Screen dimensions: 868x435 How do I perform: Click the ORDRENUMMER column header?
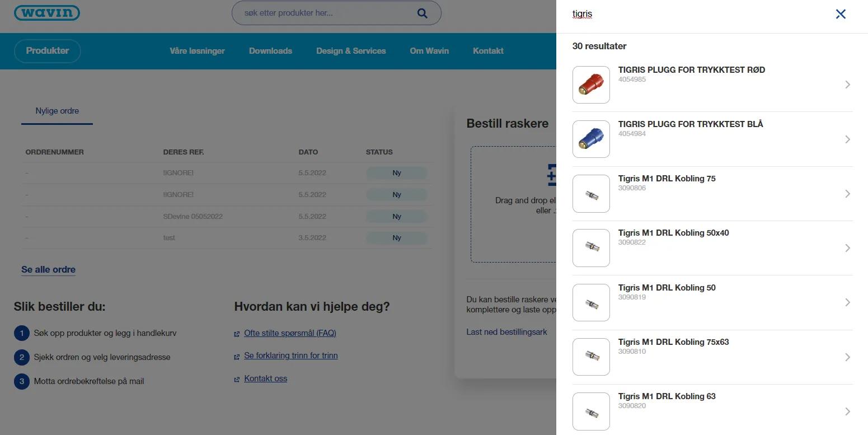coord(55,152)
